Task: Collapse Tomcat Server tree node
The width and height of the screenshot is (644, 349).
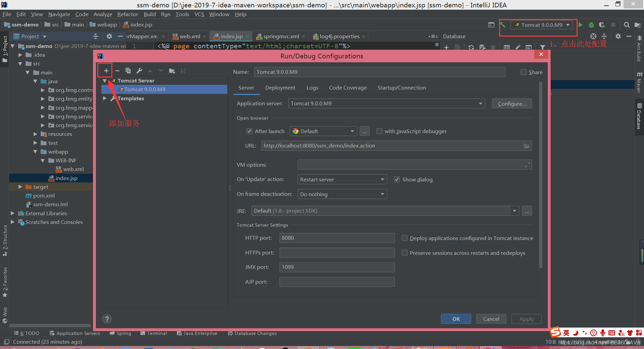Action: (105, 81)
